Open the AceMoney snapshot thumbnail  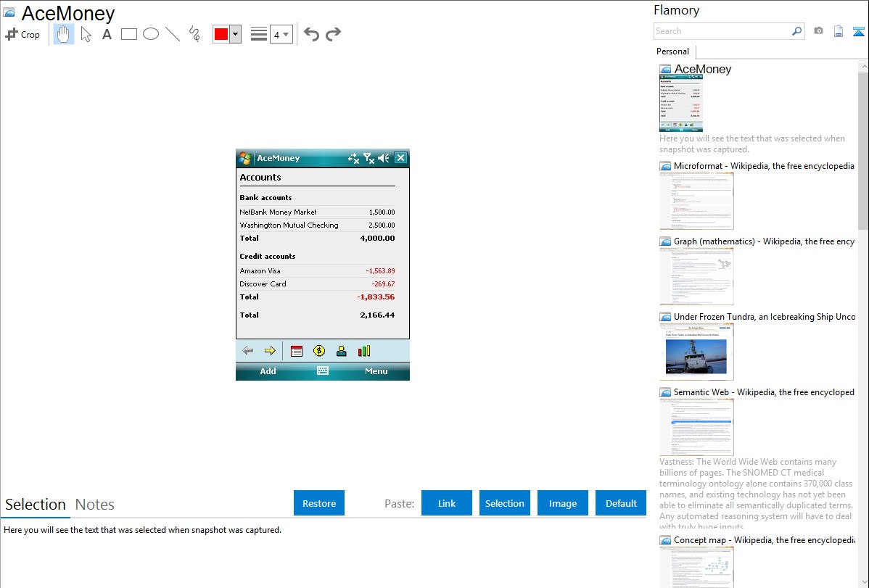coord(681,104)
